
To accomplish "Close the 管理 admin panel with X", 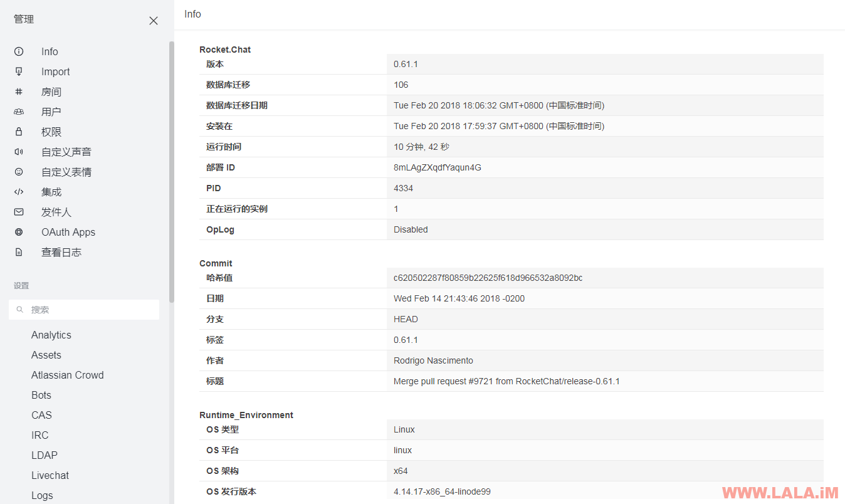I will 154,21.
